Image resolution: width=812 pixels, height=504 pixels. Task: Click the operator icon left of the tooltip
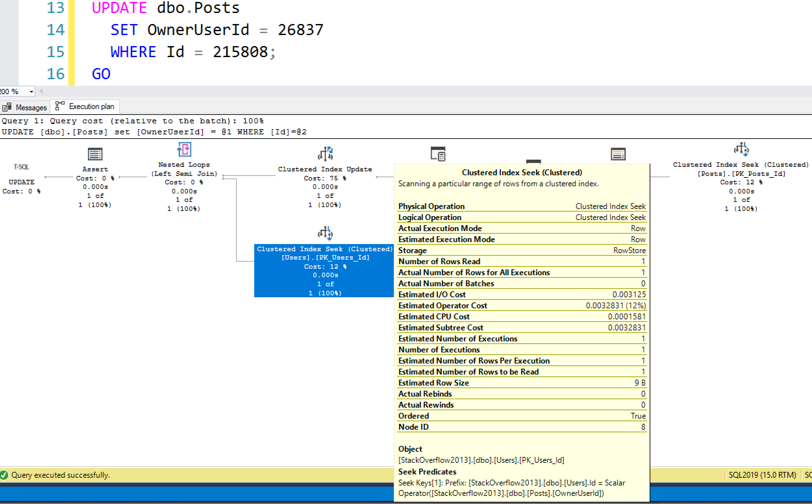(x=438, y=154)
